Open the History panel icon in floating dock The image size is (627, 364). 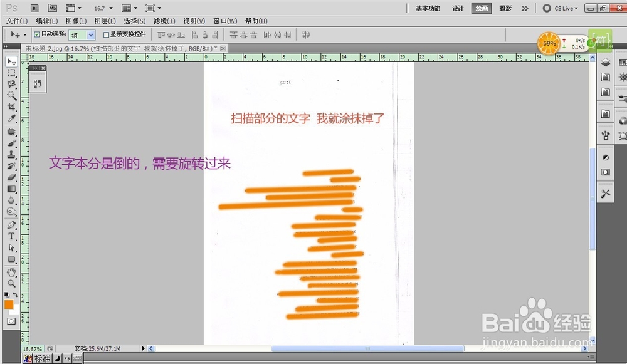coord(38,83)
